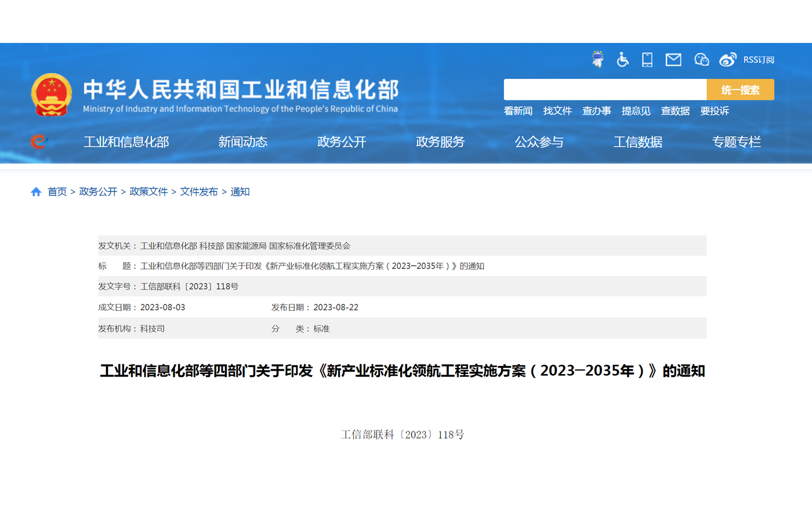
Task: Click the 分类 标准 value
Action: pos(321,329)
